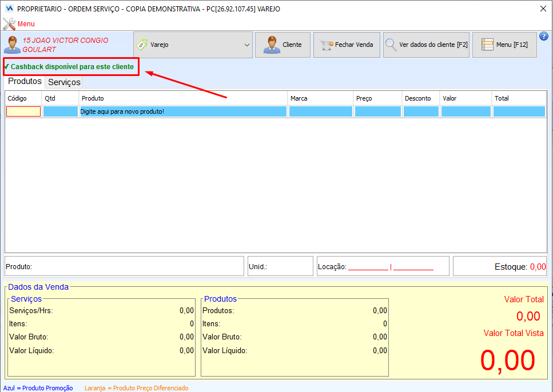Viewport: 553px width, 392px height.
Task: Click the Código input field in grid
Action: (x=23, y=111)
